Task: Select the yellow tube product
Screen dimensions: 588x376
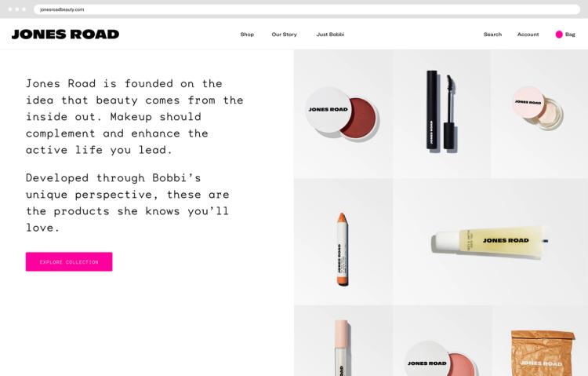Action: point(490,242)
